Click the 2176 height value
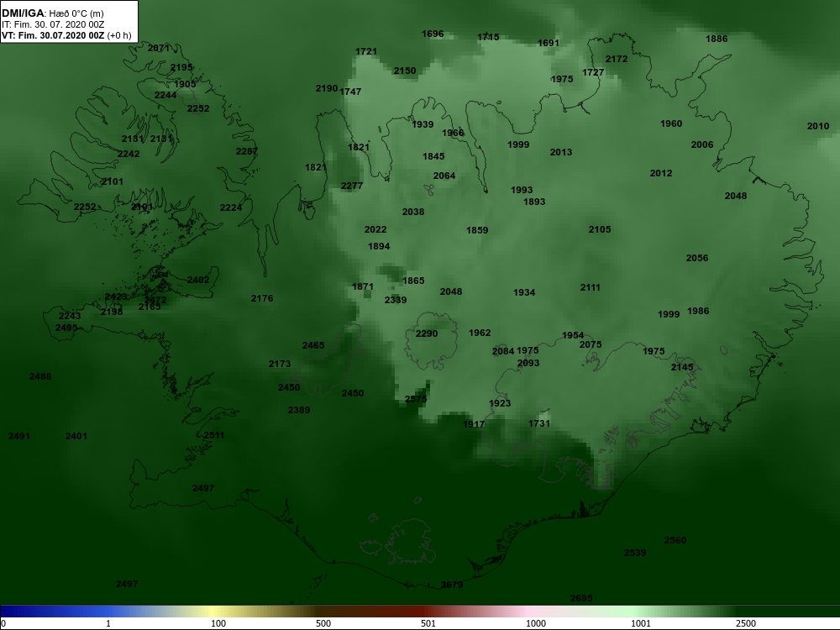 click(262, 298)
